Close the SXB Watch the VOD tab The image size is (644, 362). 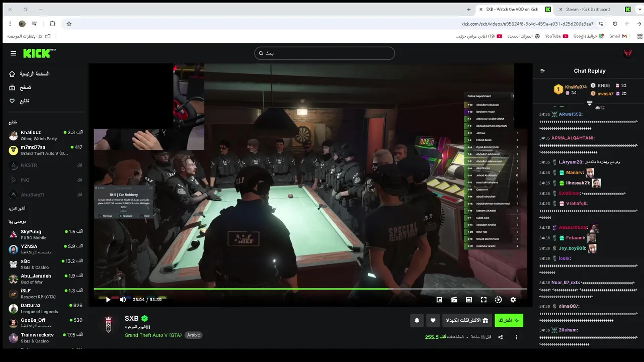(480, 9)
